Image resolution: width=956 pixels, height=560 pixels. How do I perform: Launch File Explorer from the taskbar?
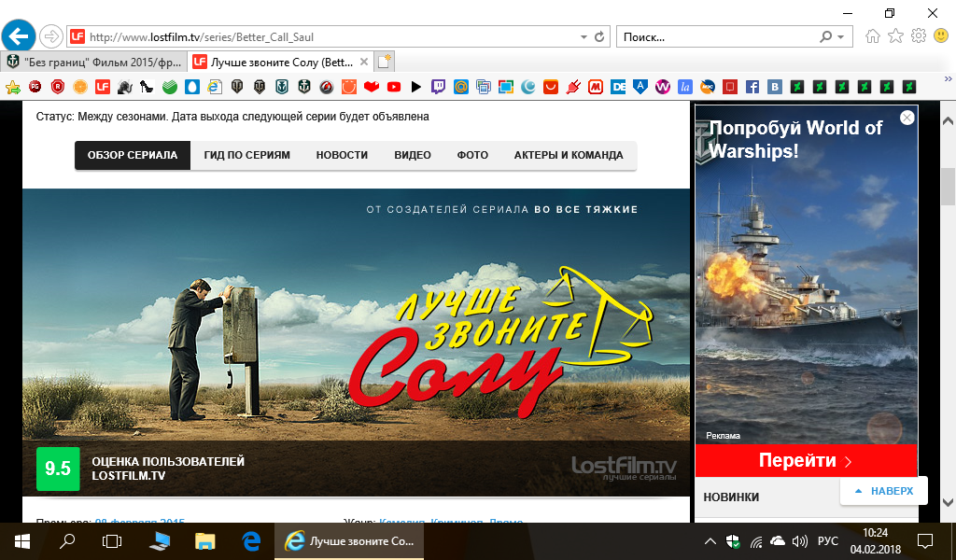click(204, 541)
